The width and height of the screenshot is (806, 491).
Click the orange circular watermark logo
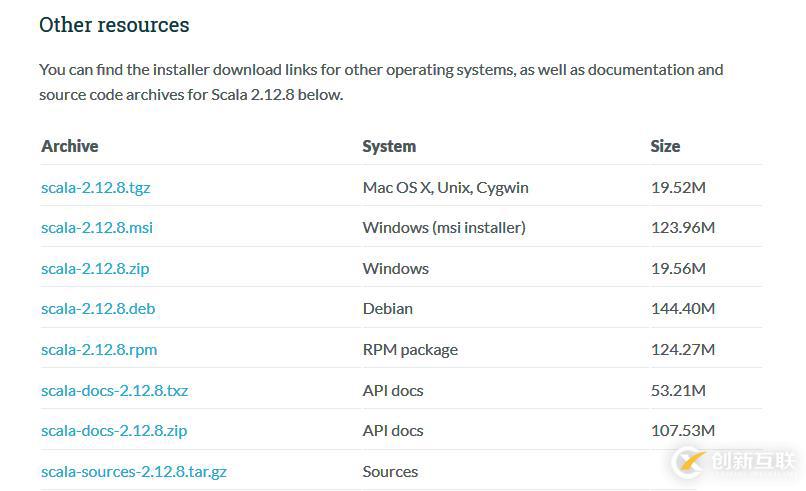(689, 461)
